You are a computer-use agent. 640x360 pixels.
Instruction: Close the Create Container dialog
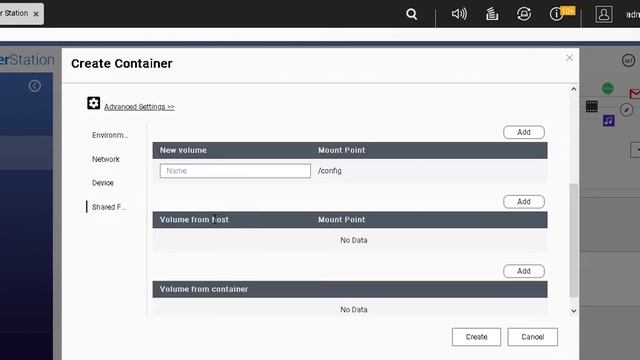pyautogui.click(x=569, y=58)
